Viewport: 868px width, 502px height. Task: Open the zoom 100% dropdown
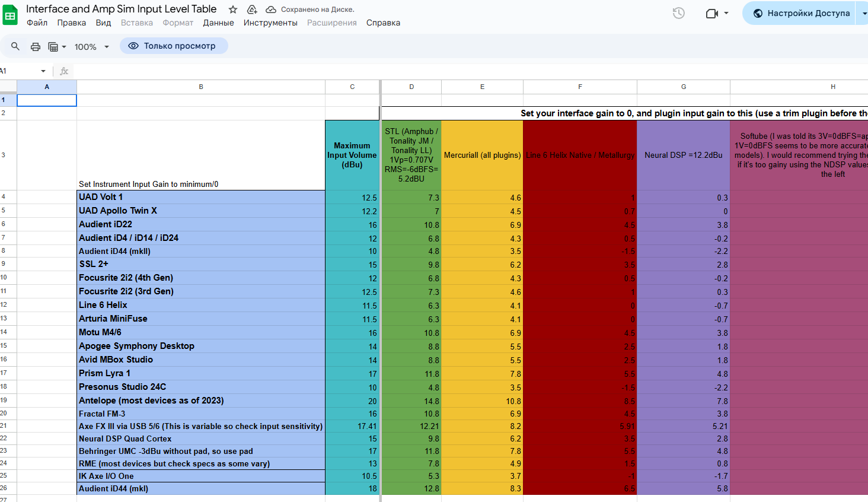coord(92,46)
